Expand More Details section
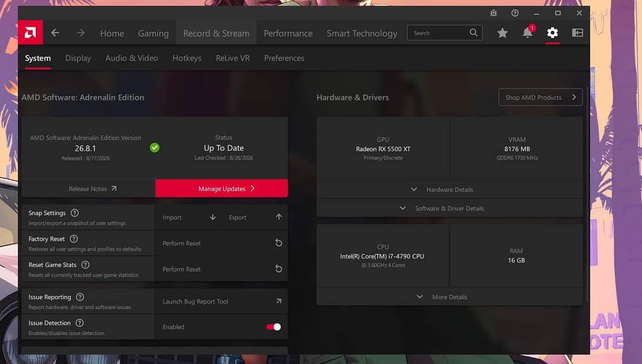 450,297
